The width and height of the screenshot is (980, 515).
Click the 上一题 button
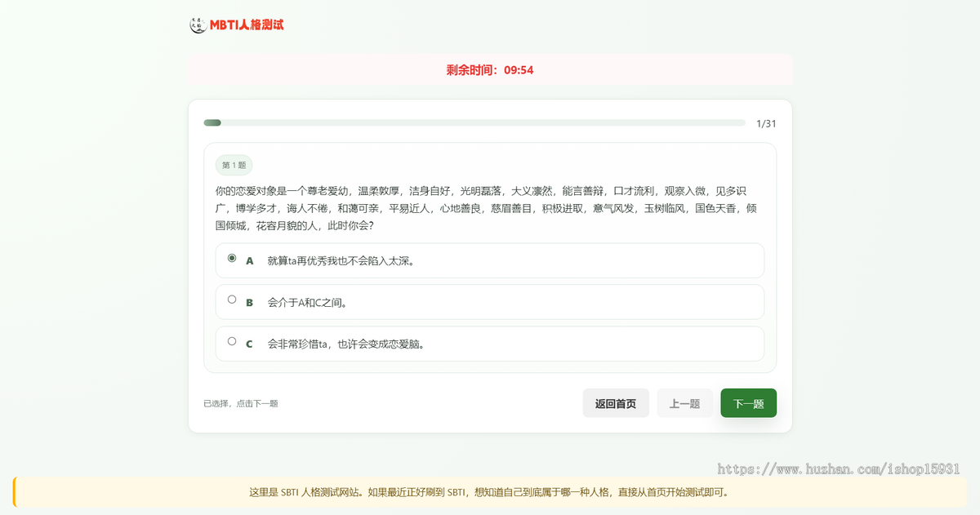point(684,403)
